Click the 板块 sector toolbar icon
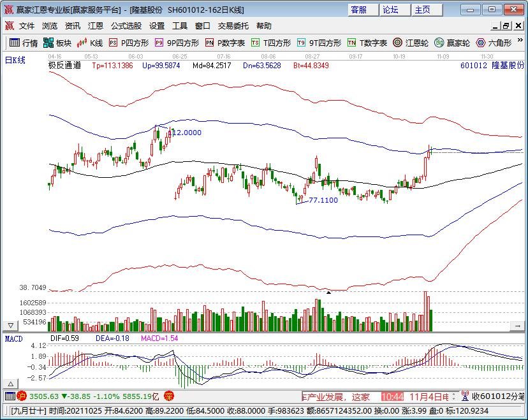 [57, 43]
